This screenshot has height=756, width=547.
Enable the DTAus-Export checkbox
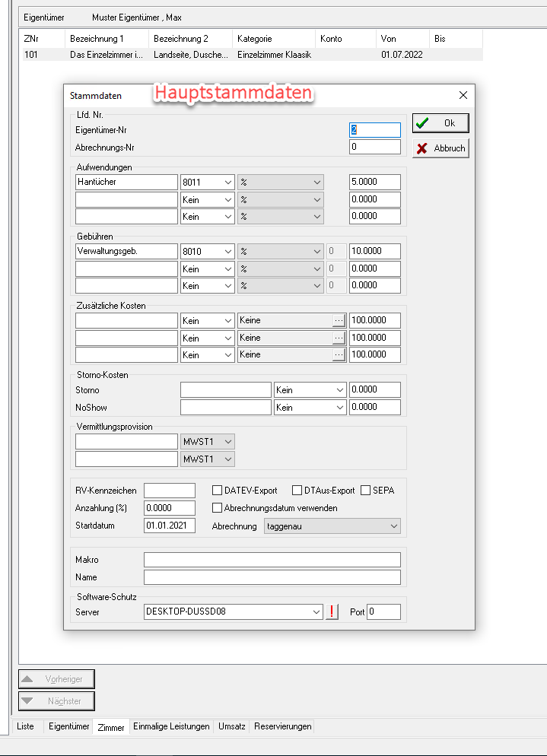297,491
